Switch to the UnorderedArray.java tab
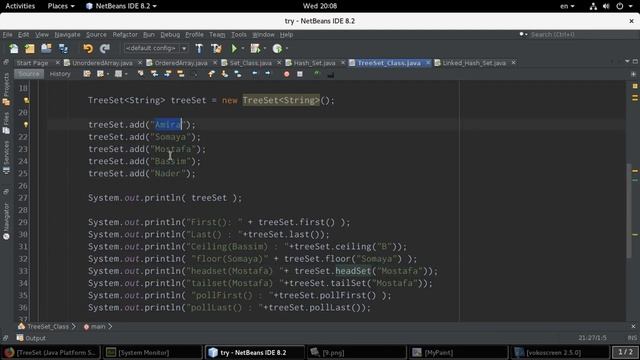Image resolution: width=640 pixels, height=360 pixels. coord(102,63)
